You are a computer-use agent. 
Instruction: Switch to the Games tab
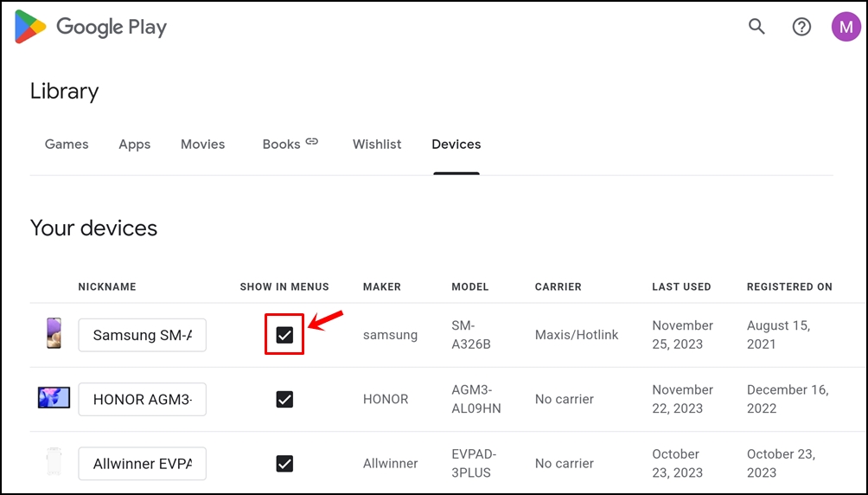(x=67, y=145)
